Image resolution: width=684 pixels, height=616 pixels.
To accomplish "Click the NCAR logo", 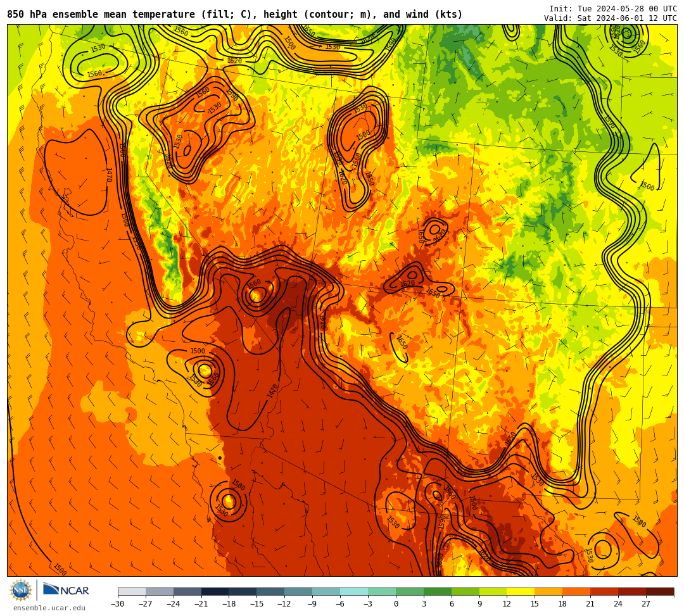I will pos(66,590).
